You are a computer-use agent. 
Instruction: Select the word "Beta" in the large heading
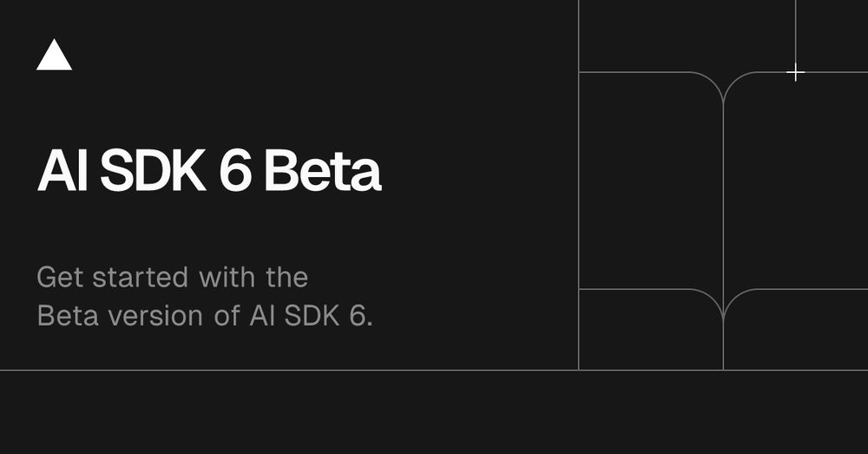point(323,170)
